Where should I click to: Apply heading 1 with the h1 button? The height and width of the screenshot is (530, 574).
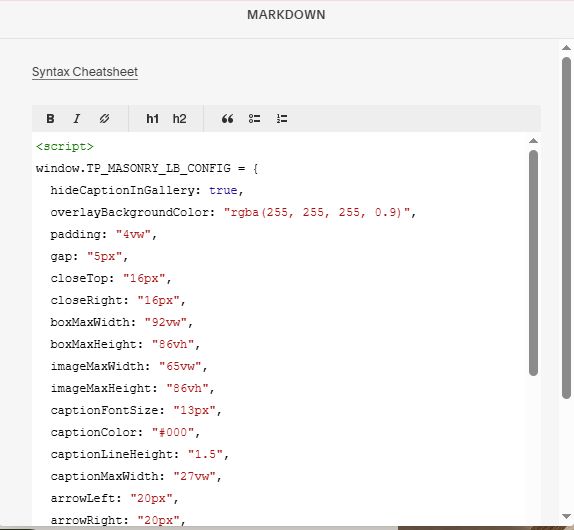(x=152, y=119)
